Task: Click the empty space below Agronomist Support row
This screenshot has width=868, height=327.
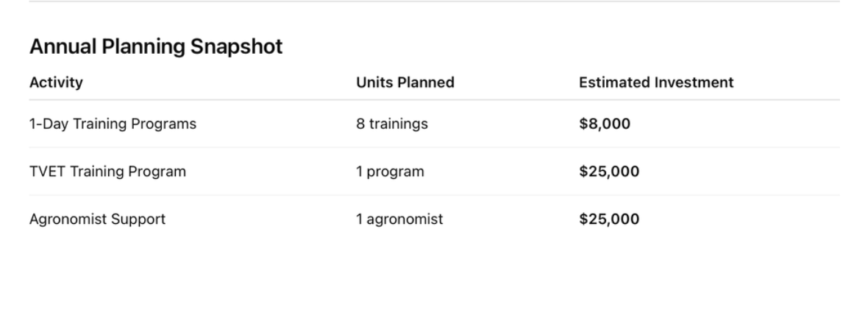Action: tap(434, 280)
